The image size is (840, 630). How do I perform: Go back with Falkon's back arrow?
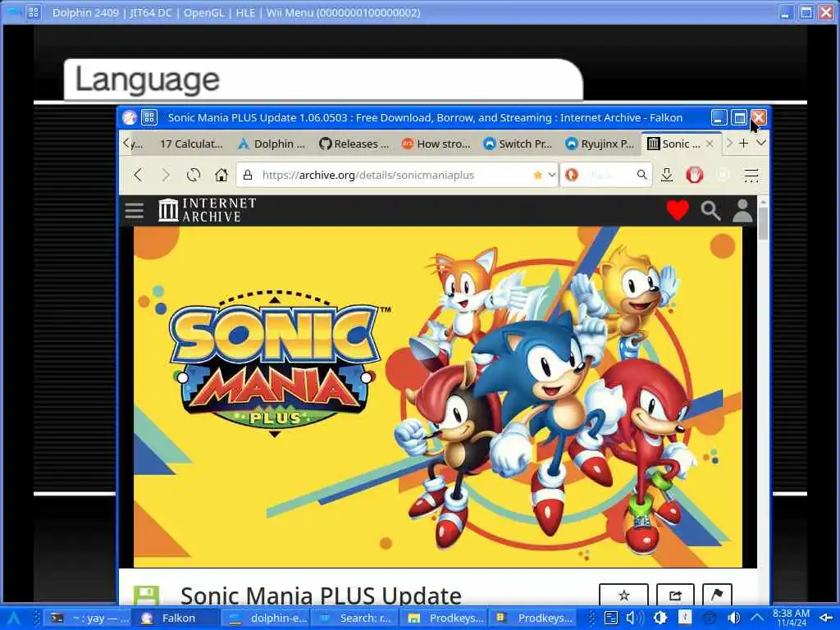[138, 175]
